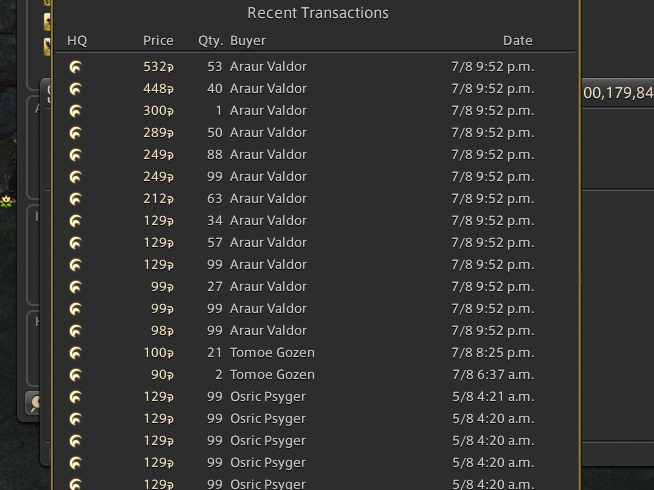Click the HQ icon on the 212 gil row
The height and width of the screenshot is (490, 654).
tap(75, 199)
